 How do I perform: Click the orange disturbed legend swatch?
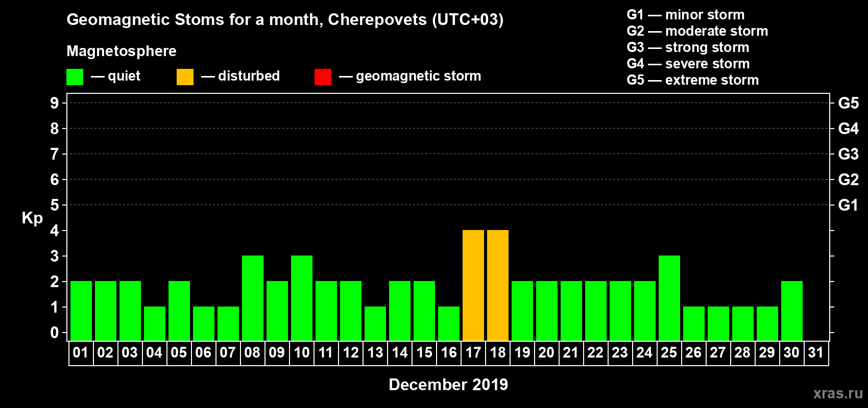185,77
